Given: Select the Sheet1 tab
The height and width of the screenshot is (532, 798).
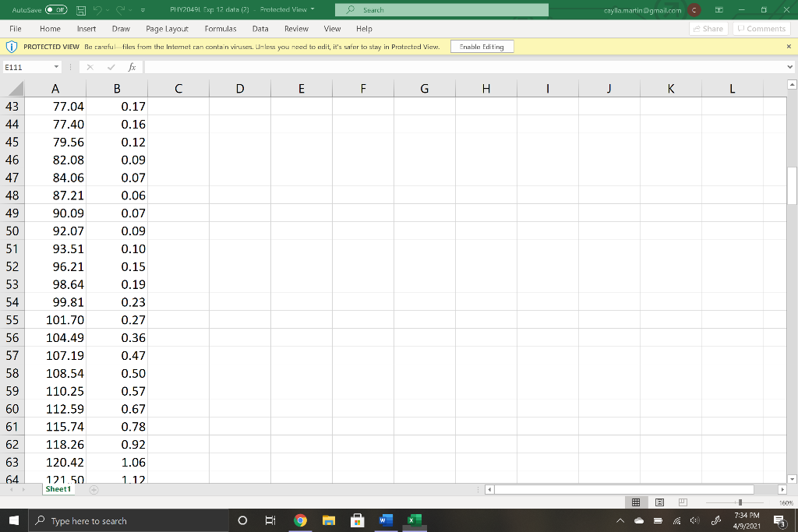Looking at the screenshot, I should 58,489.
